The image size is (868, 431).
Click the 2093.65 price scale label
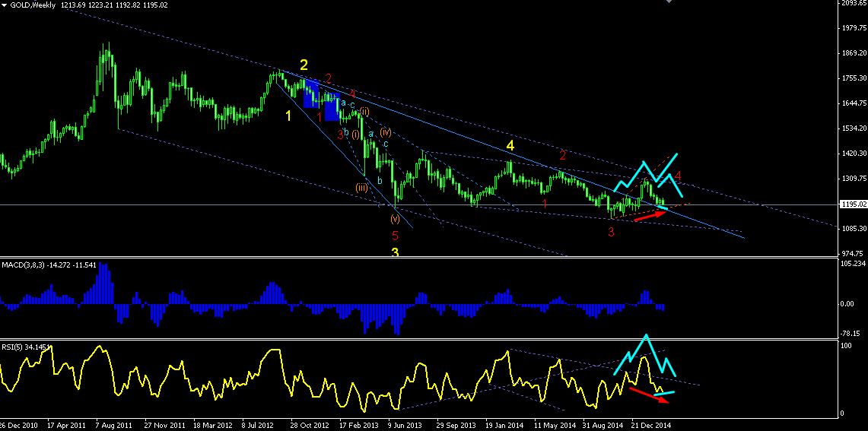coord(853,4)
